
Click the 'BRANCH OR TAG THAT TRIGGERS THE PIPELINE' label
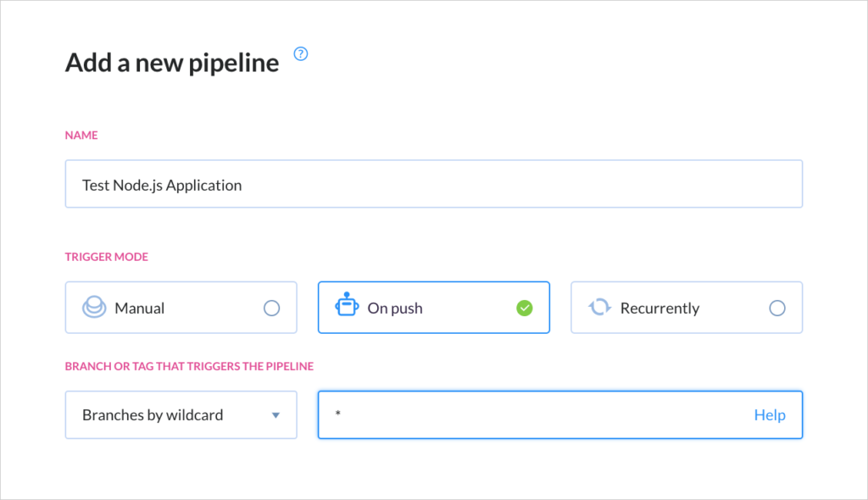189,367
